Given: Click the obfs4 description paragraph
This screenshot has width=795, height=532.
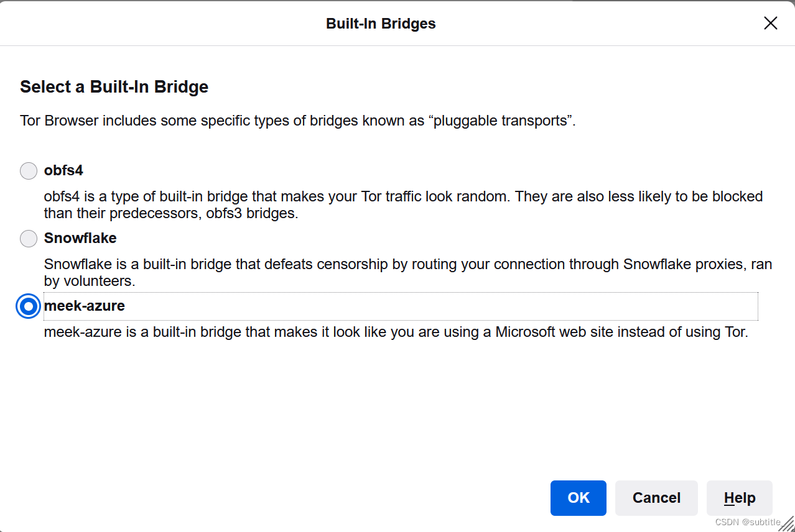Looking at the screenshot, I should click(403, 205).
